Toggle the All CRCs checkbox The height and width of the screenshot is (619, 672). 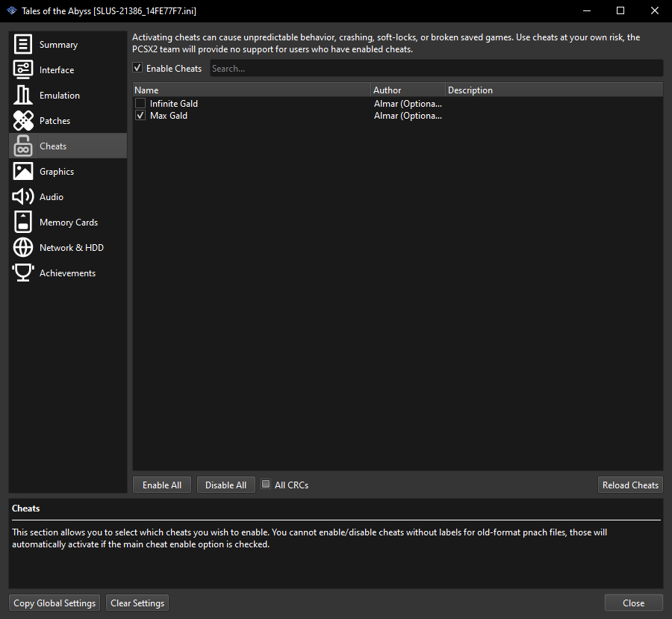pos(266,484)
